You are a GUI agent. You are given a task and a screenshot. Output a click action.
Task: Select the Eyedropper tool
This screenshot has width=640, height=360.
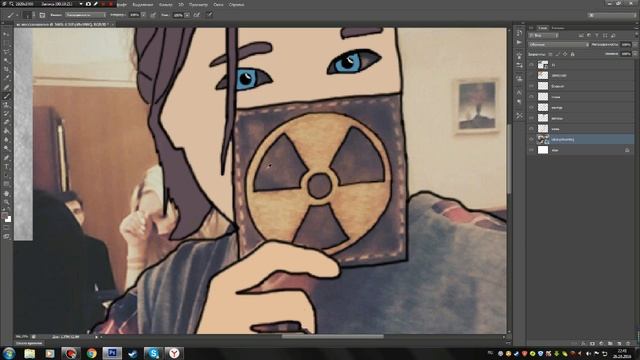[6, 78]
